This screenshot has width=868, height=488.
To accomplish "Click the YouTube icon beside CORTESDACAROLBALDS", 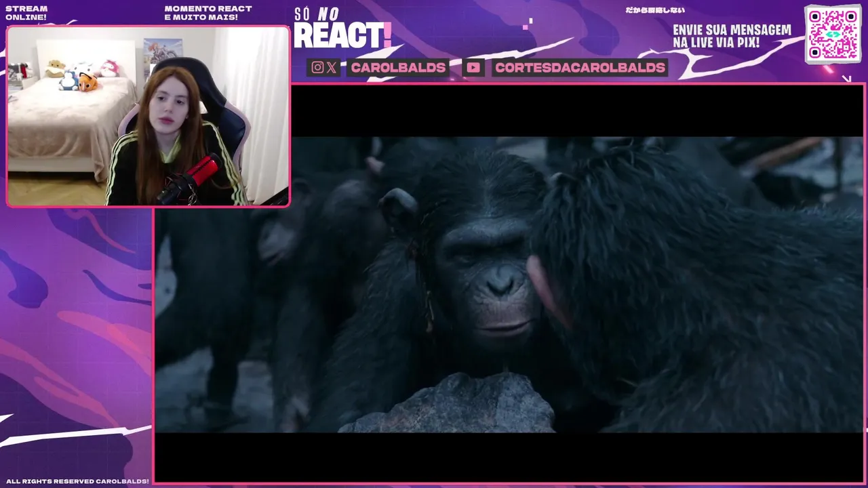I will pos(473,67).
